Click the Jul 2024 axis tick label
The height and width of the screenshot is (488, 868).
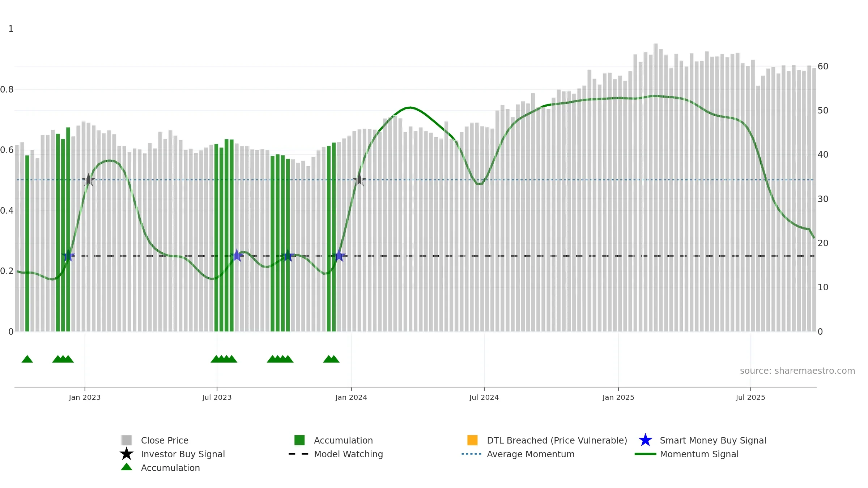click(484, 398)
